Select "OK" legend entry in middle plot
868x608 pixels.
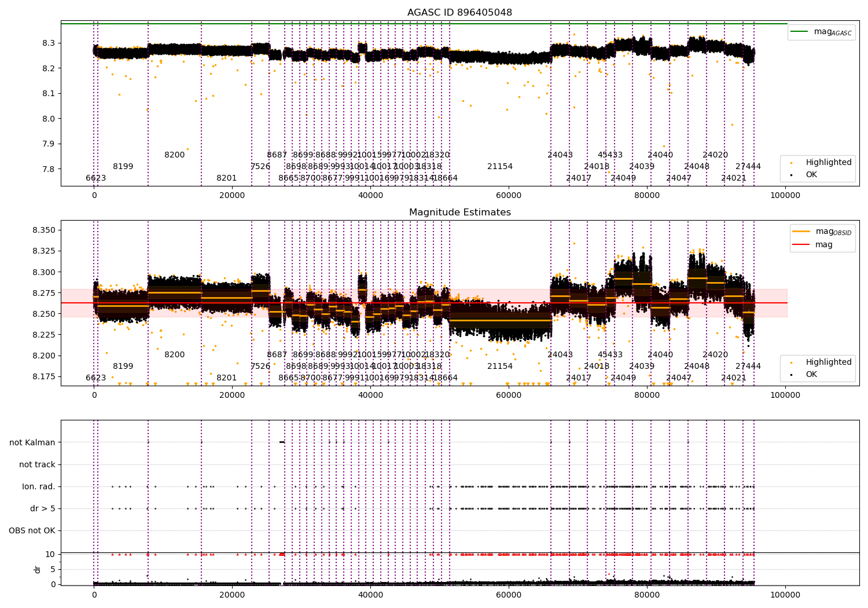coord(811,374)
